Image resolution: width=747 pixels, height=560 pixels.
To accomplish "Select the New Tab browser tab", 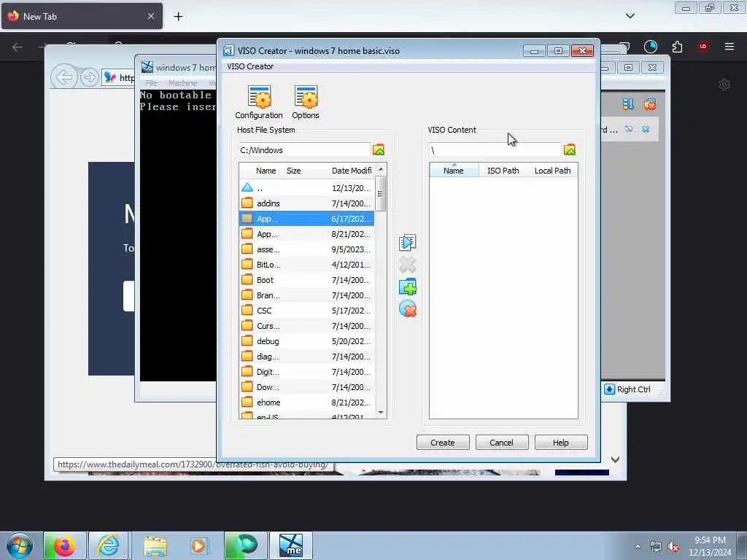I will 82,17.
